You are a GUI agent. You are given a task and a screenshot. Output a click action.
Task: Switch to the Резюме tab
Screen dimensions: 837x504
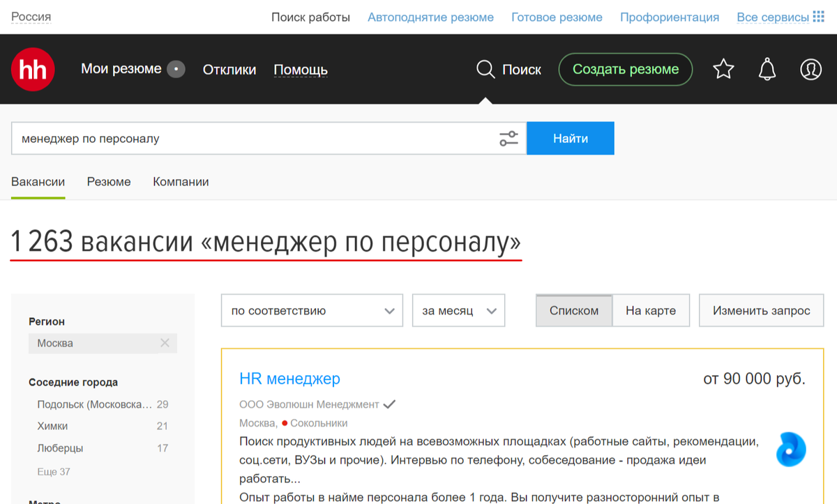(109, 182)
